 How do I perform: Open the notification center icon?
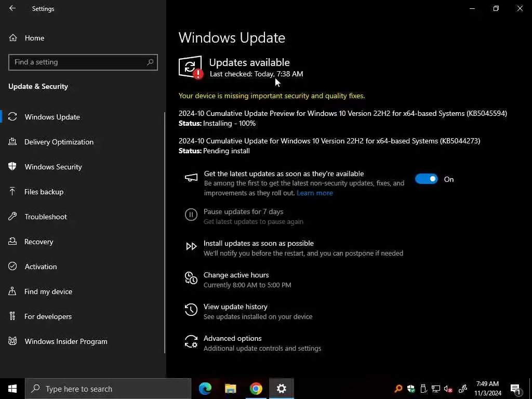tap(515, 389)
